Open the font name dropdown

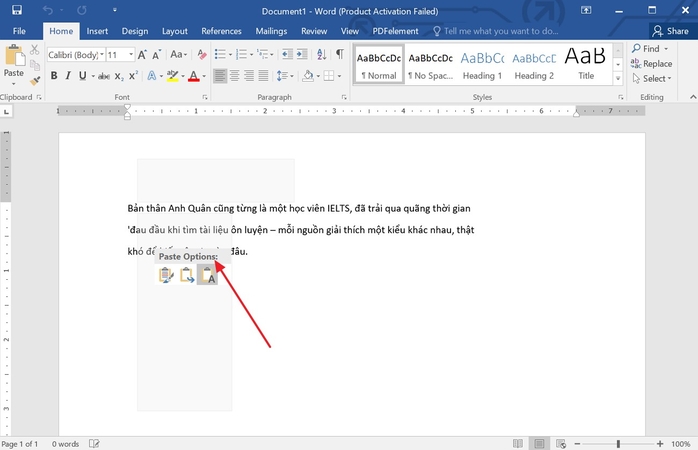(x=102, y=55)
